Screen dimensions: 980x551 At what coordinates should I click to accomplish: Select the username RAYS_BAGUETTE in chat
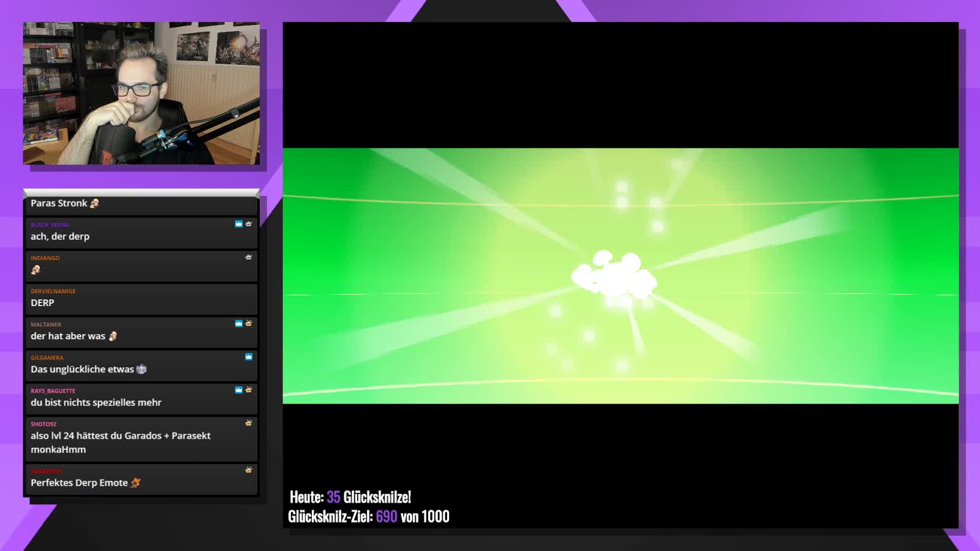click(x=53, y=391)
